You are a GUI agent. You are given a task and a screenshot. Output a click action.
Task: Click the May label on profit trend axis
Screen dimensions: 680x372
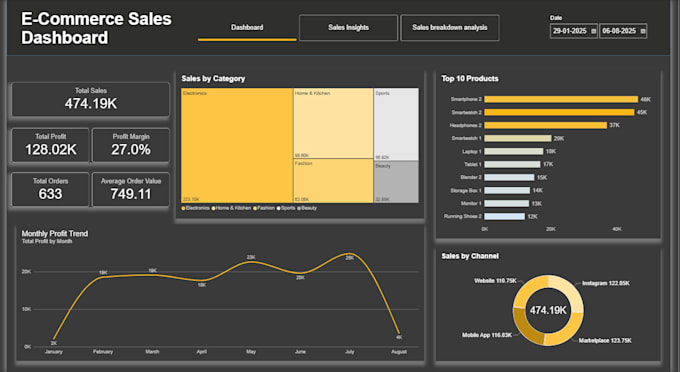251,352
